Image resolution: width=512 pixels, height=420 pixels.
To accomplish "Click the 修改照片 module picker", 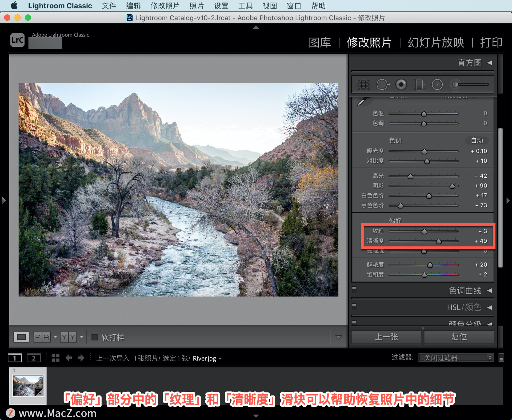I will 369,43.
